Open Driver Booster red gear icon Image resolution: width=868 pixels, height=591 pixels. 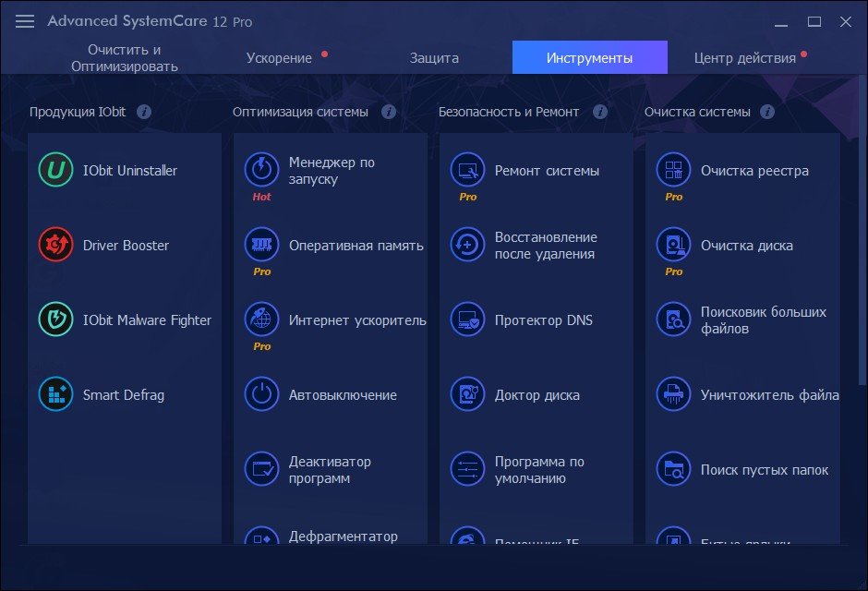click(55, 246)
